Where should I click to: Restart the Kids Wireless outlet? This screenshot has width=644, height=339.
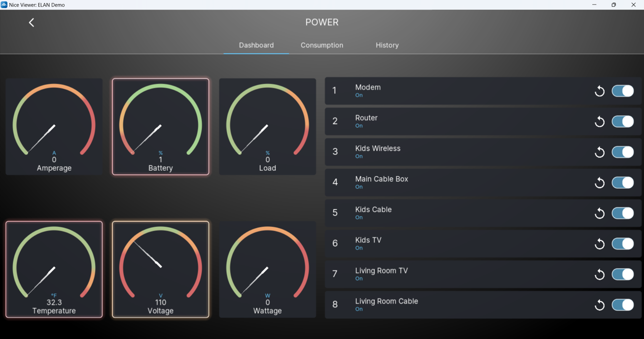tap(599, 152)
